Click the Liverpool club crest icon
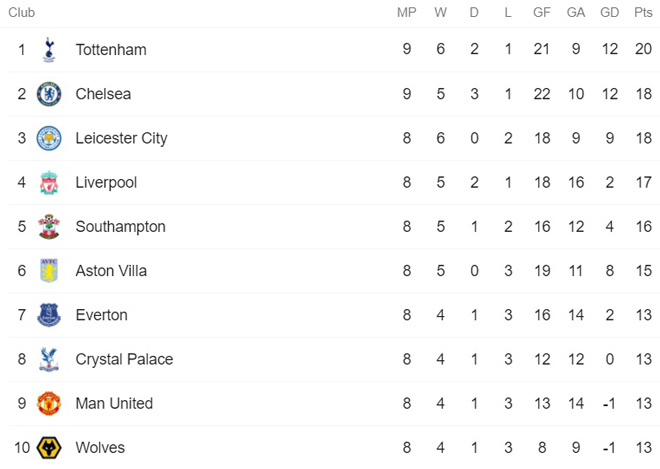Image resolution: width=660 pixels, height=469 pixels. point(48,183)
